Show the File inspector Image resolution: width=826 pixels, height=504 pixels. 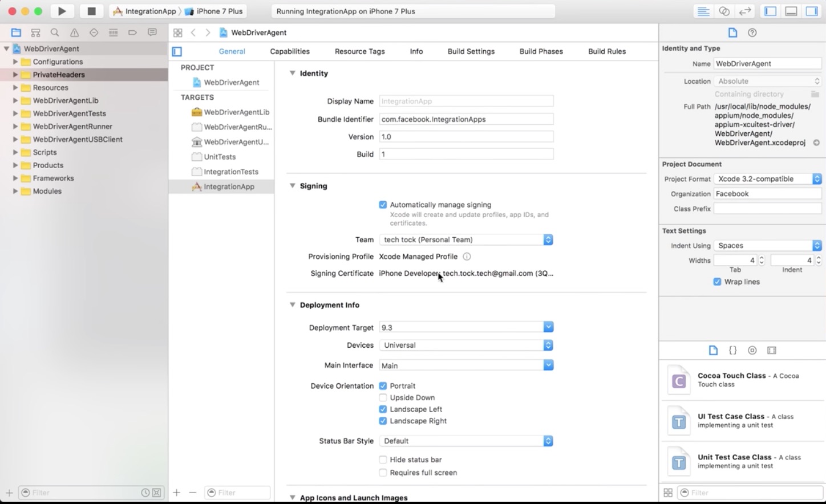click(733, 32)
